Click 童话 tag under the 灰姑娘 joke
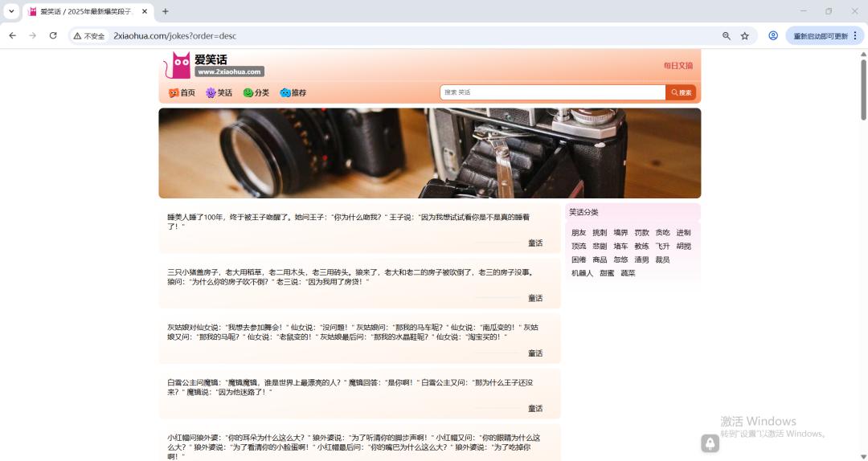Screen dimensions: 868x461 (535, 353)
